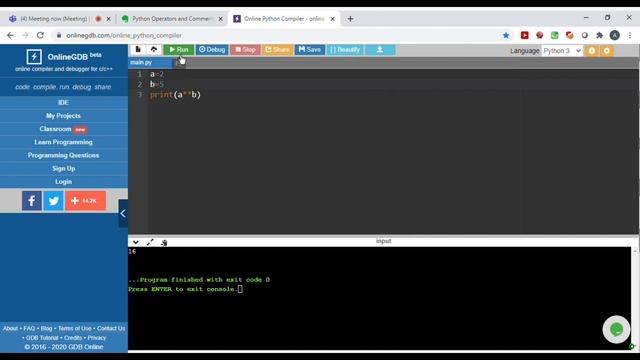The image size is (640, 360).
Task: Close the Online Python Compiler tab
Action: (x=332, y=19)
